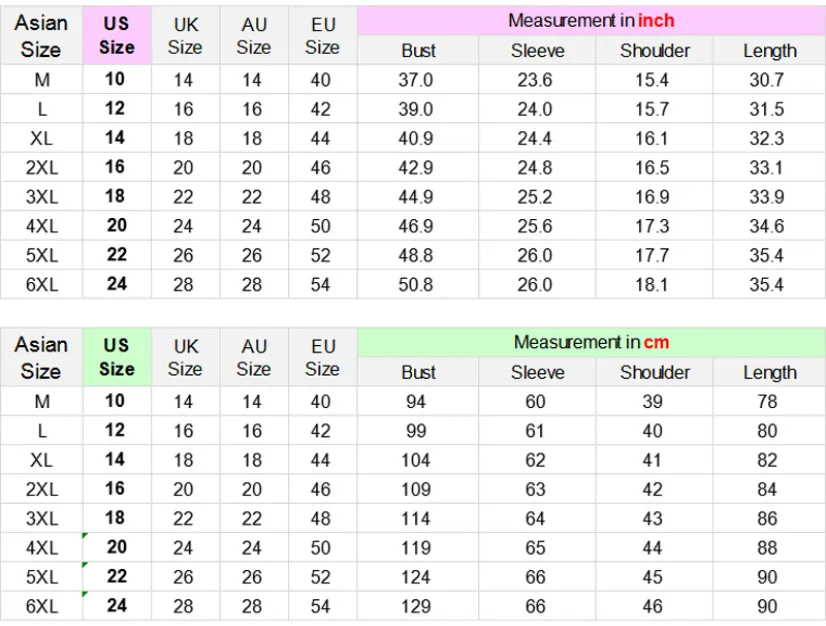The image size is (826, 626).
Task: Click the green error triangle beside 6XL
Action: (x=85, y=594)
